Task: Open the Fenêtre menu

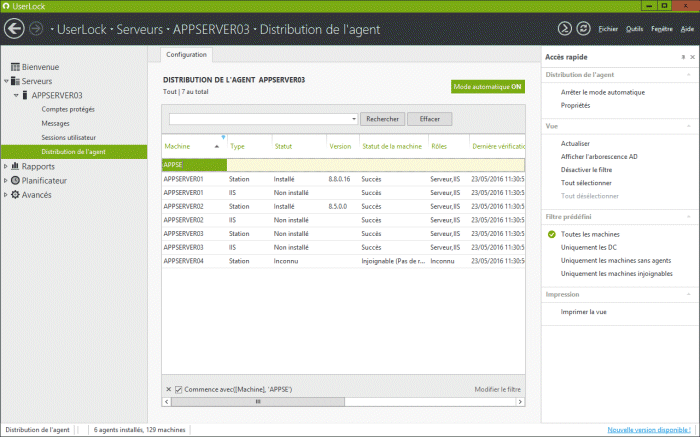Action: pyautogui.click(x=662, y=29)
